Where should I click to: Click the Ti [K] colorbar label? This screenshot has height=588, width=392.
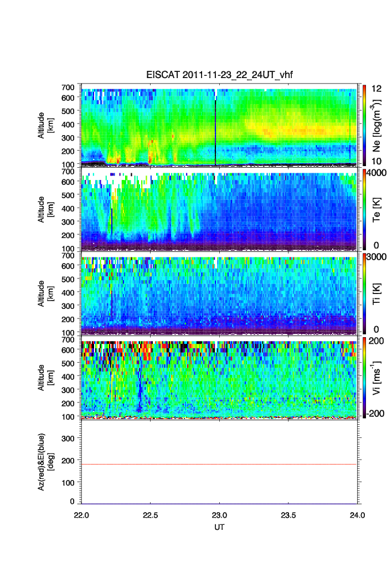pyautogui.click(x=376, y=293)
